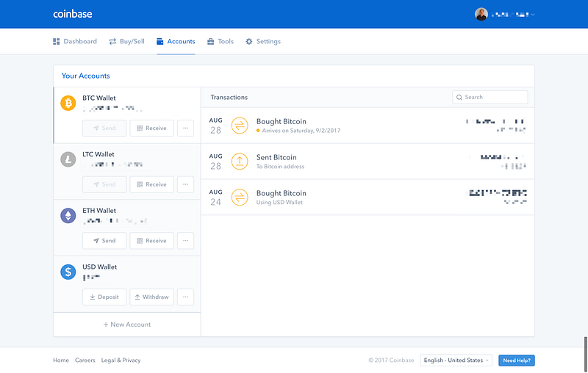
Task: Open more options for LTC Wallet
Action: (186, 184)
